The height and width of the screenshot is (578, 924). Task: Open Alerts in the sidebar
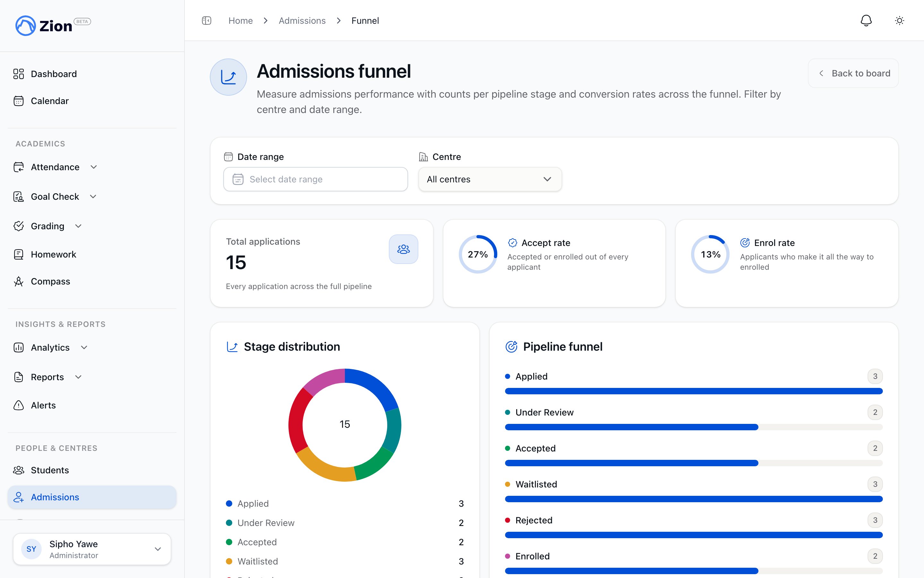[92, 405]
